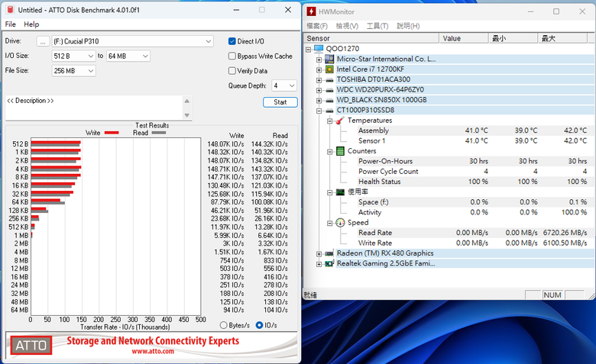Open HWMonitor 檢視(V) menu
This screenshot has width=596, height=364.
pos(347,26)
